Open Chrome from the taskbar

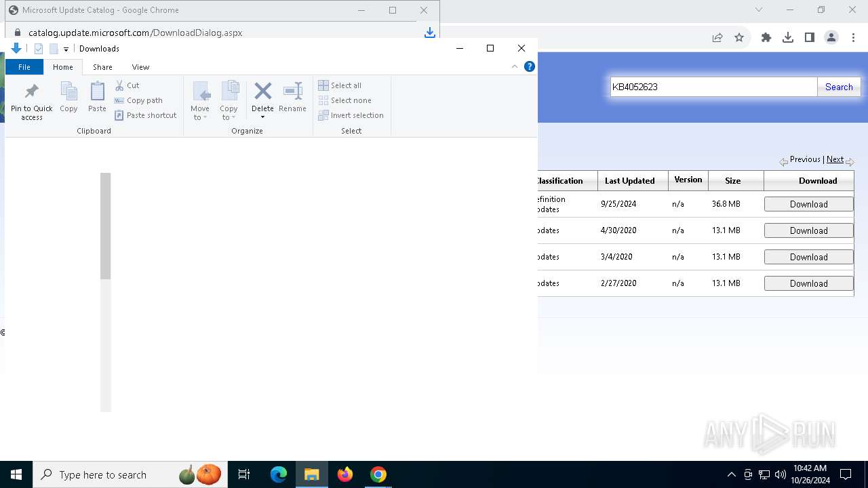point(378,474)
